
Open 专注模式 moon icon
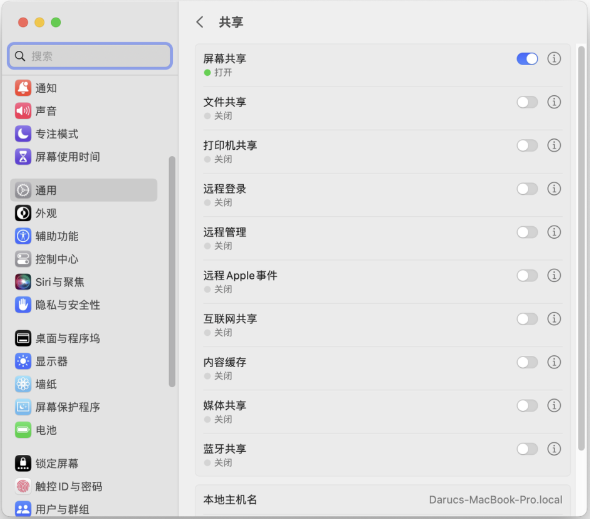click(x=23, y=134)
